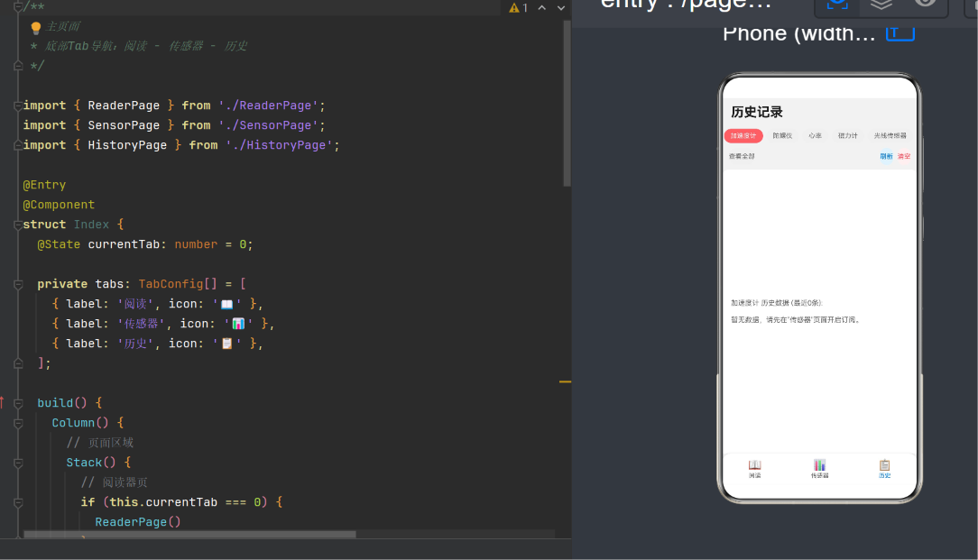
Task: Tap the 传感器 chart icon in phone preview
Action: tap(819, 465)
